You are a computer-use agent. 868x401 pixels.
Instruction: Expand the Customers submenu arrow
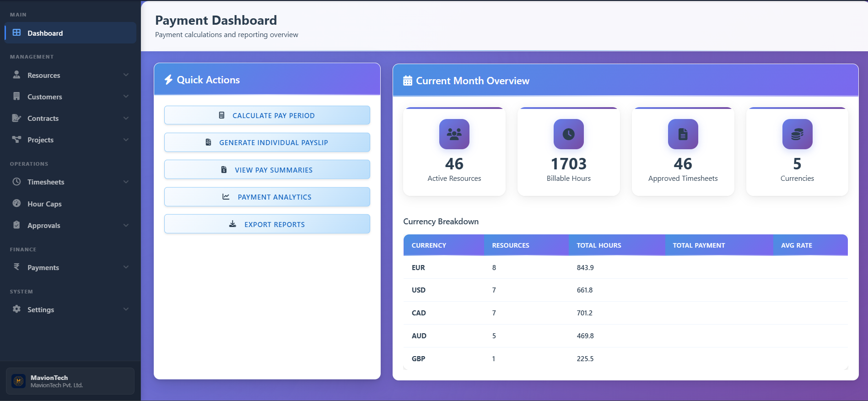point(126,96)
